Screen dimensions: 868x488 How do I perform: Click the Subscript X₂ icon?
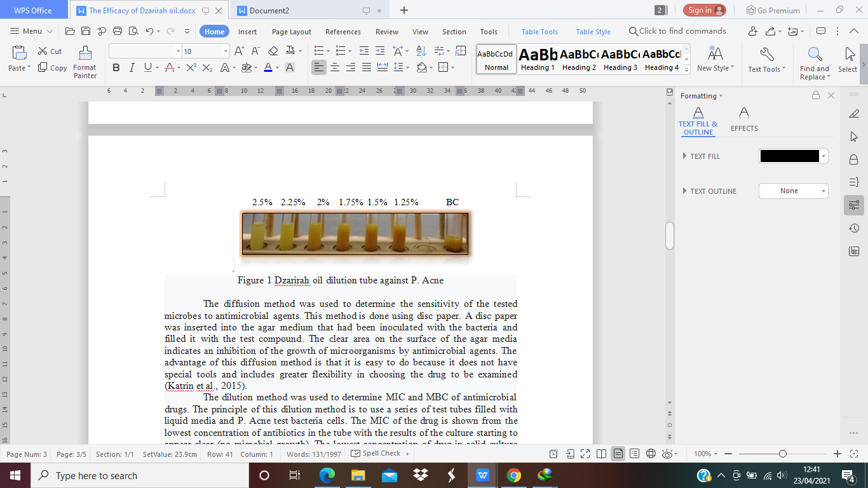tap(207, 67)
